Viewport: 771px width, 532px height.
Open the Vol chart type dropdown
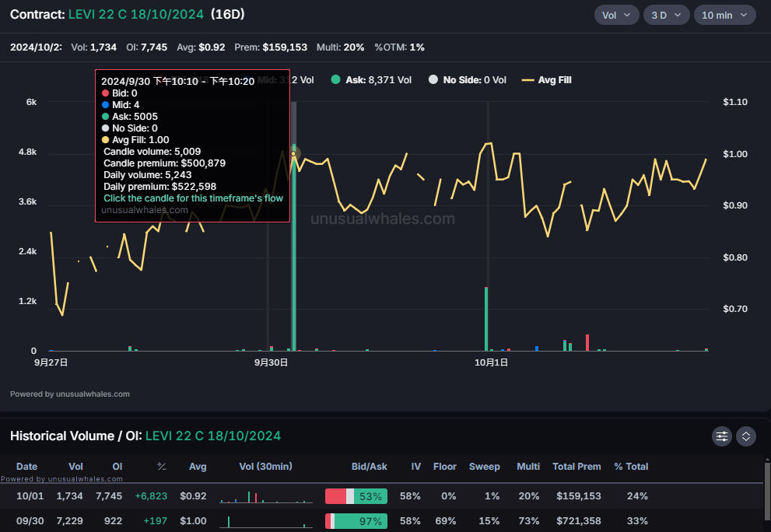point(616,15)
